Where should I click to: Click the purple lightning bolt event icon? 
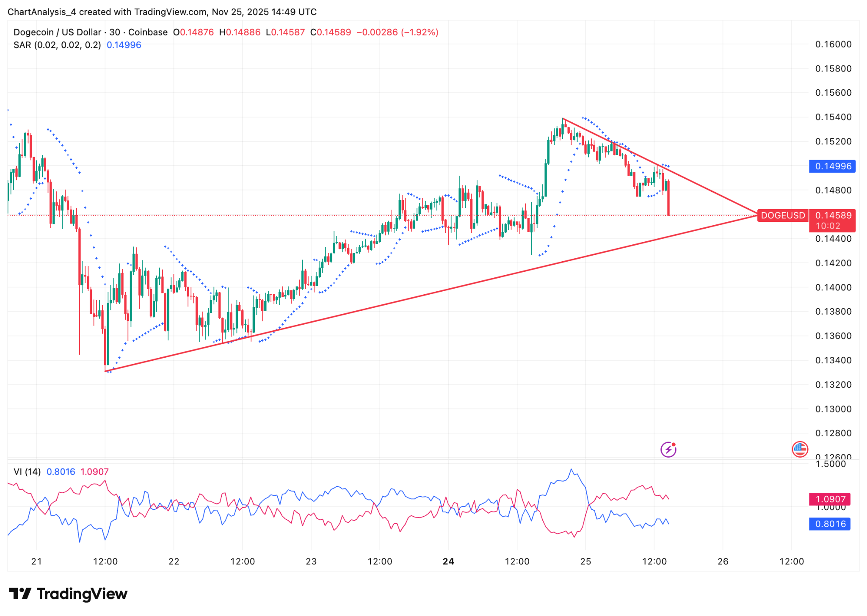(x=668, y=449)
